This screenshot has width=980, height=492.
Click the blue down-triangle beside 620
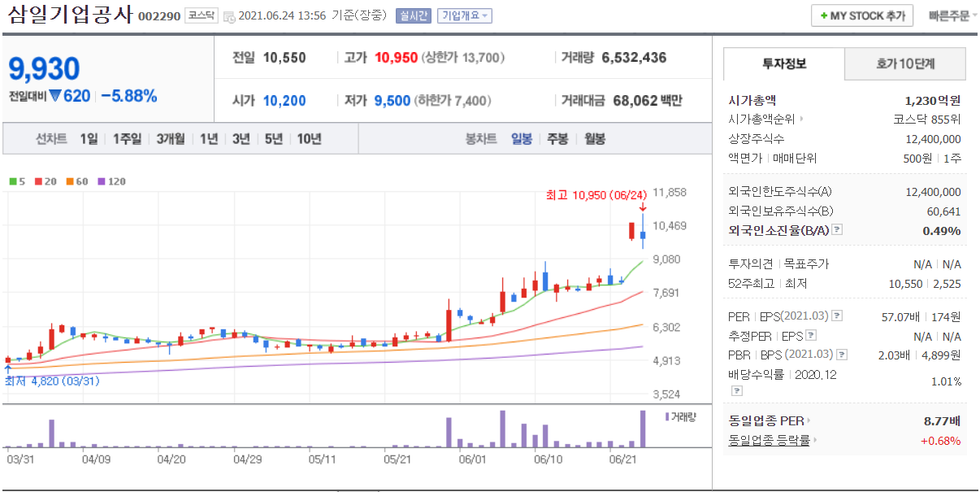point(55,96)
